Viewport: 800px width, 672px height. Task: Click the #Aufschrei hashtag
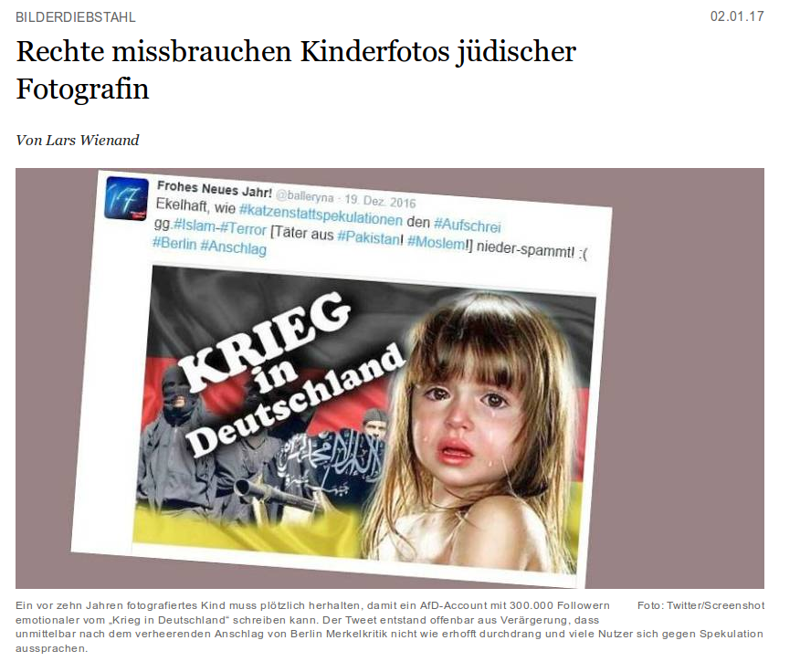pyautogui.click(x=468, y=225)
